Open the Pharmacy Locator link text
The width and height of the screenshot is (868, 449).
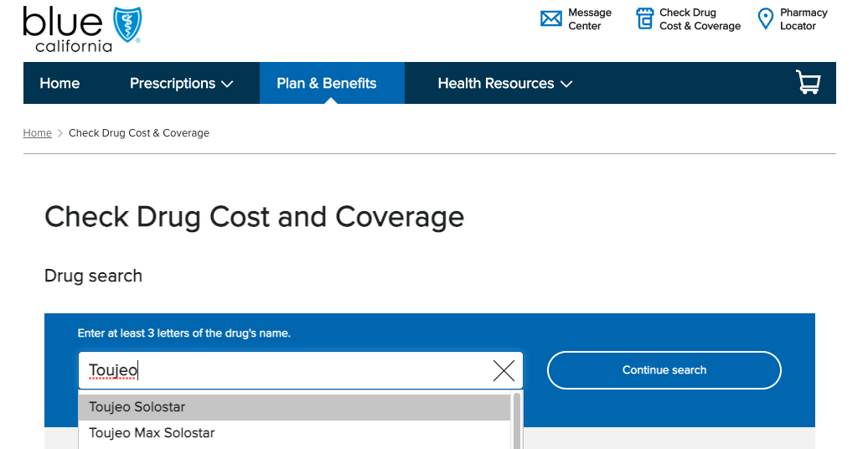803,19
